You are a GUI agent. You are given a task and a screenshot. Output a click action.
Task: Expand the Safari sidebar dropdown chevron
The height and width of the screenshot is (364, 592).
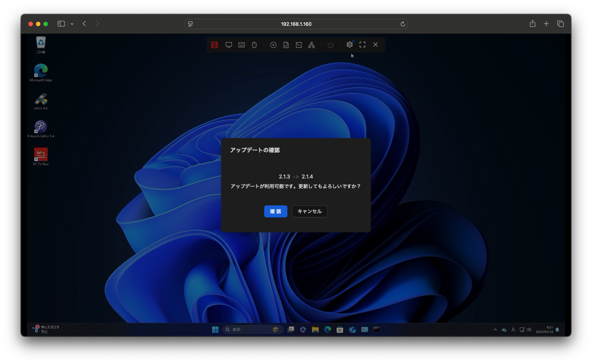pyautogui.click(x=72, y=24)
